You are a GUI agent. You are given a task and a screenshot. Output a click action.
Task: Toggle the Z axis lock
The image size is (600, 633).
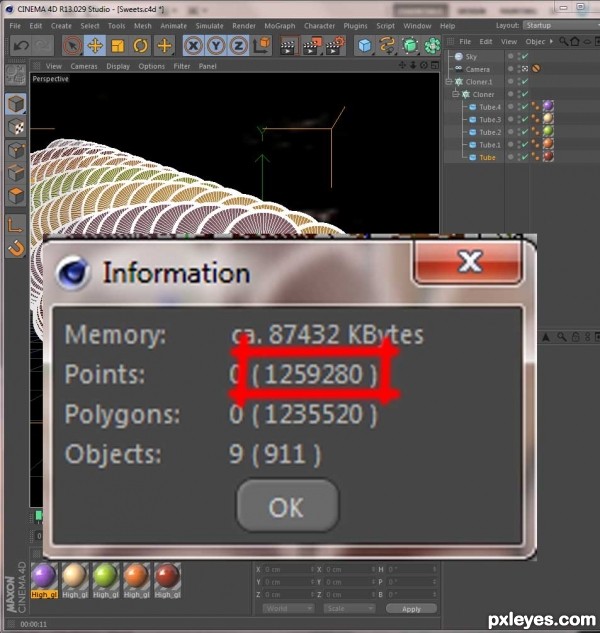pos(239,46)
